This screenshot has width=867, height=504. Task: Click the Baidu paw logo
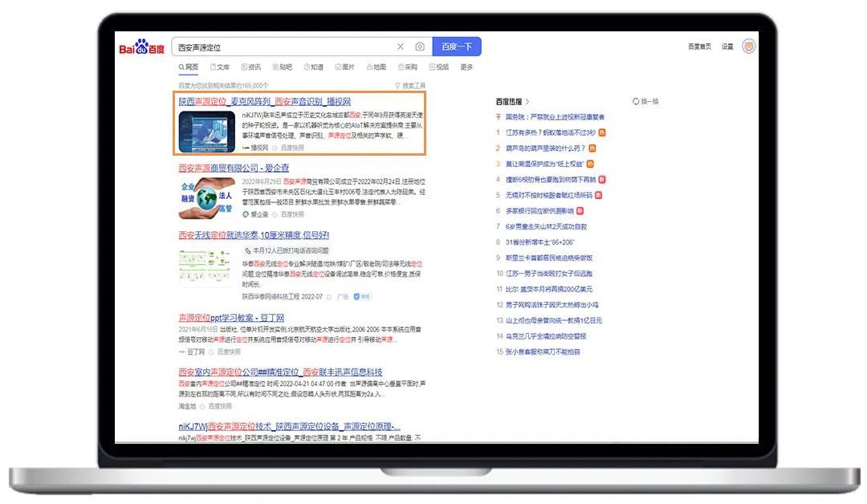(142, 47)
